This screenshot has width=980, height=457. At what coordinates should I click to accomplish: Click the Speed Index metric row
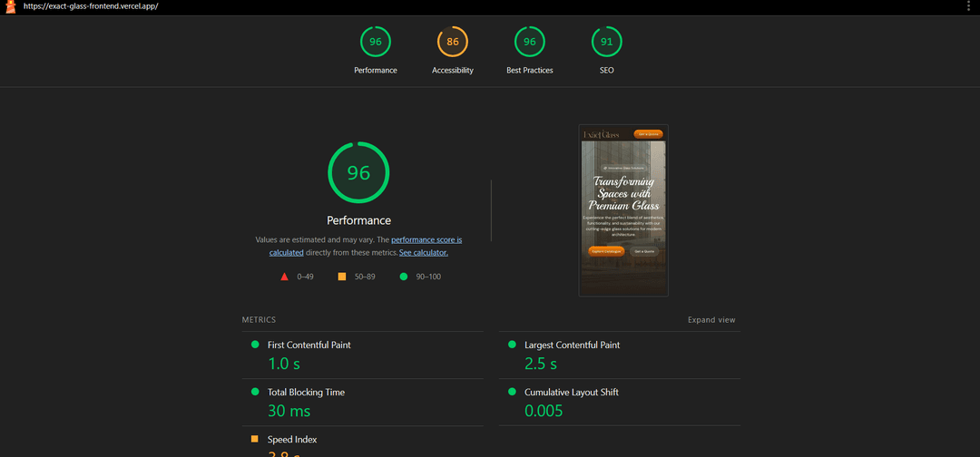[291, 440]
